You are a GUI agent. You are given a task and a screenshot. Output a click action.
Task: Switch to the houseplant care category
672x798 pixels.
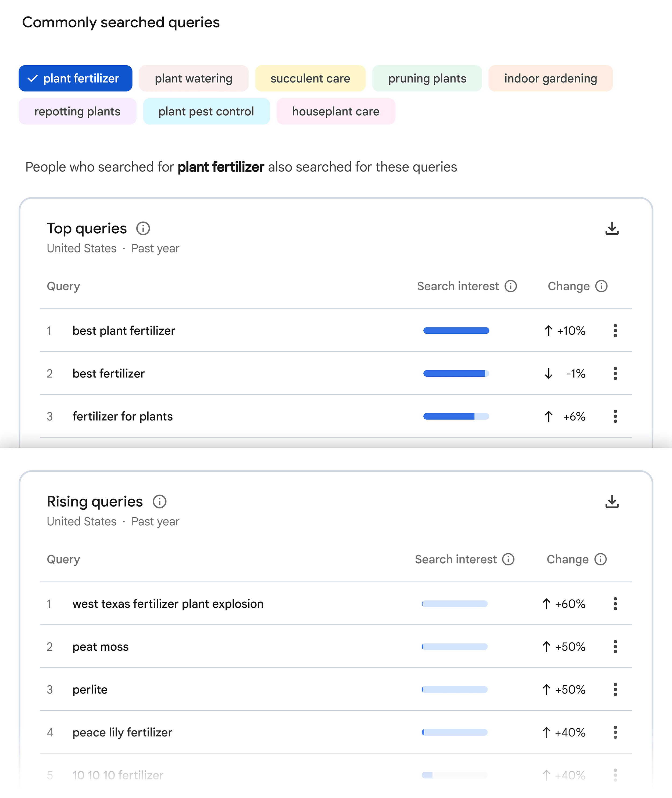[336, 111]
